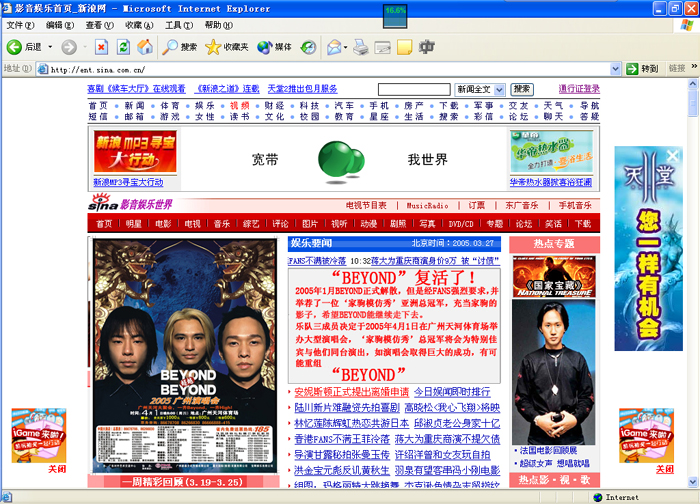Open link 安妮斯顿正式提出离婚申请
This screenshot has height=504, width=700.
[351, 392]
